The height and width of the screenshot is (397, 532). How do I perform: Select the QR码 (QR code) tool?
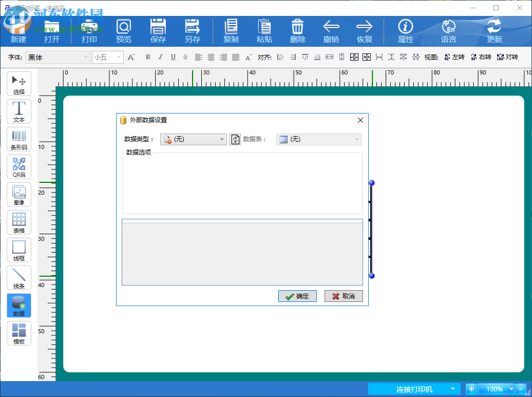(x=19, y=166)
